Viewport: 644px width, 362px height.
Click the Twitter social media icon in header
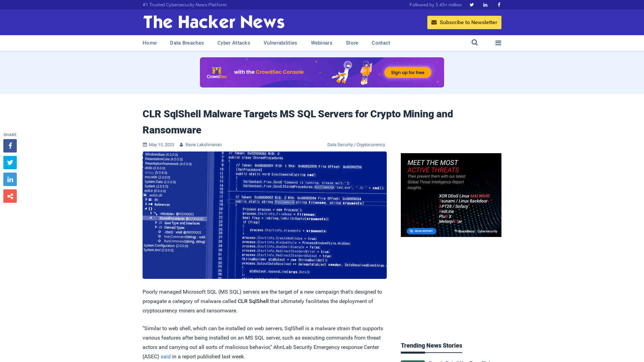click(x=472, y=5)
